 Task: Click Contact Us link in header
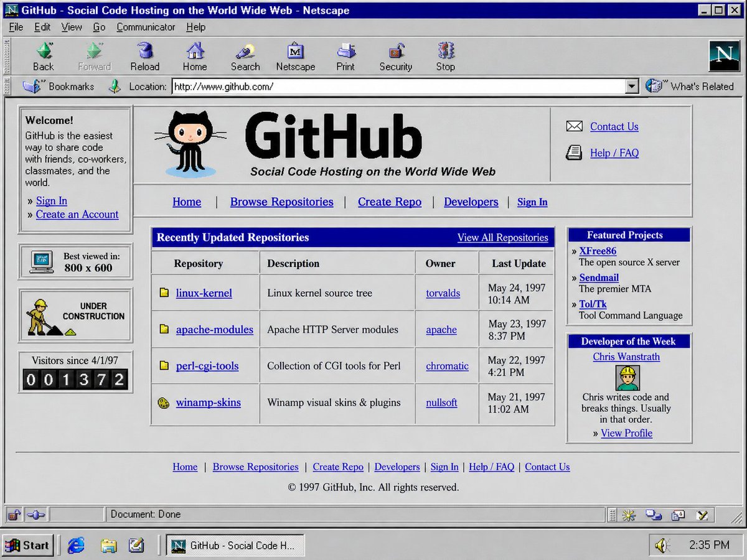pyautogui.click(x=614, y=126)
